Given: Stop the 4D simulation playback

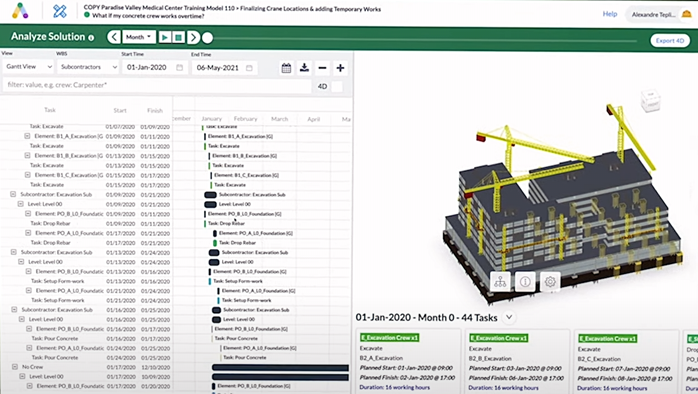Looking at the screenshot, I should (x=179, y=37).
